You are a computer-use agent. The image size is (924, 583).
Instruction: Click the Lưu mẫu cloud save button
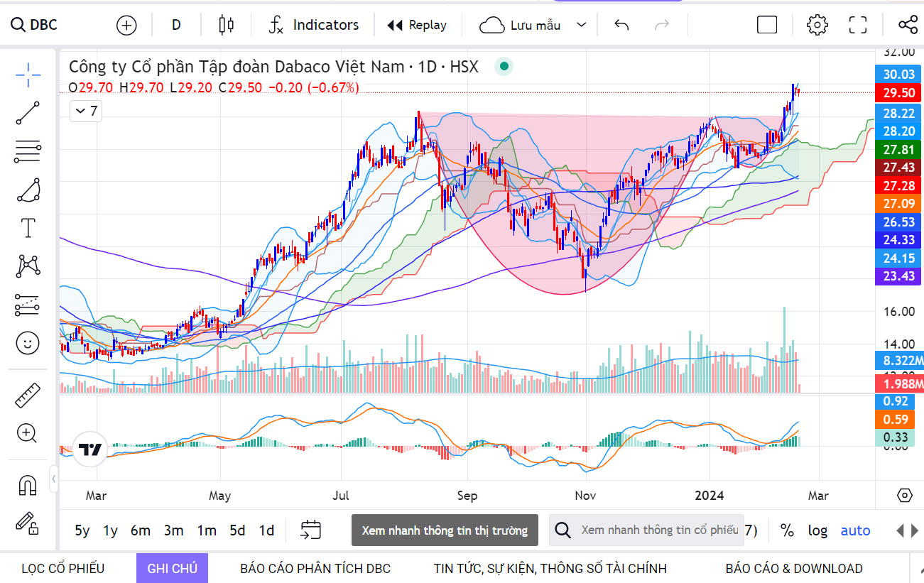(x=520, y=25)
